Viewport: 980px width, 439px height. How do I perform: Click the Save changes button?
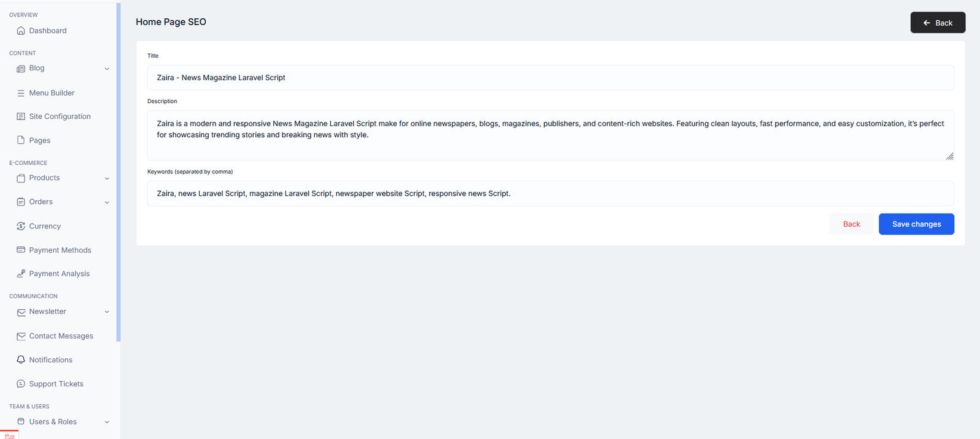[x=916, y=224]
